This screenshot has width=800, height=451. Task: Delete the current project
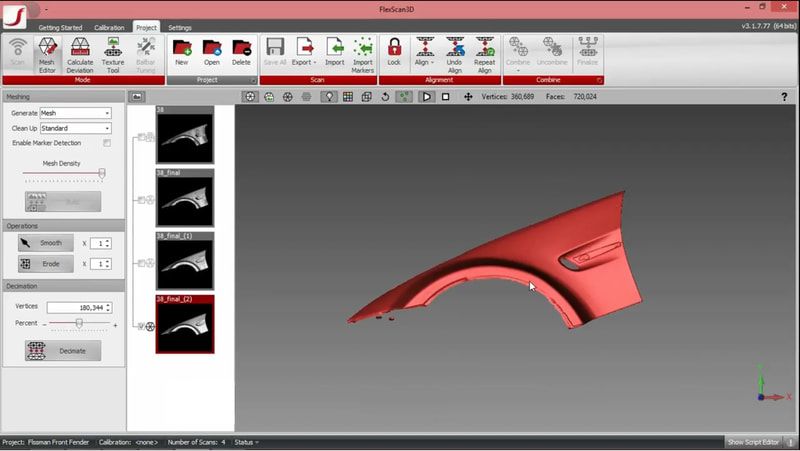(x=241, y=52)
